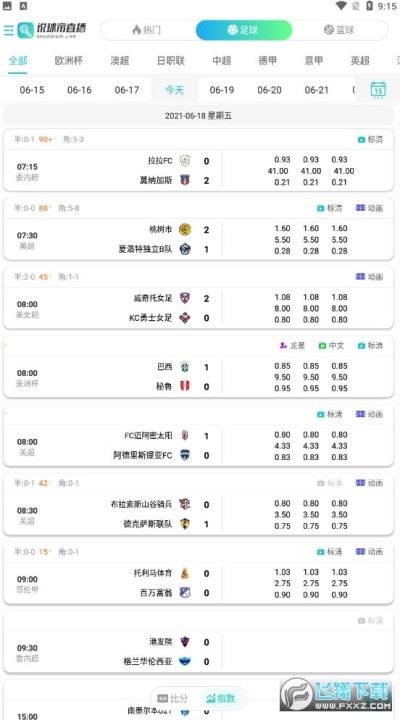
Task: Open the calendar date picker icon
Action: 378,89
